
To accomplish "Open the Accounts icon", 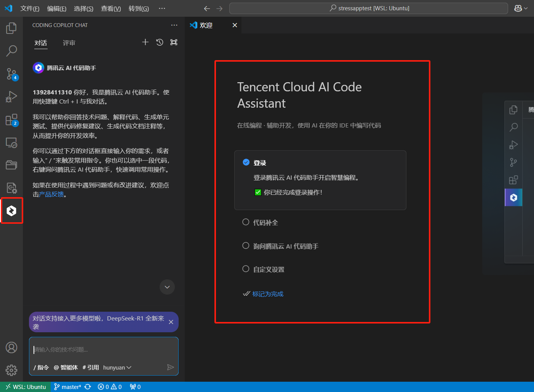I will pyautogui.click(x=11, y=347).
